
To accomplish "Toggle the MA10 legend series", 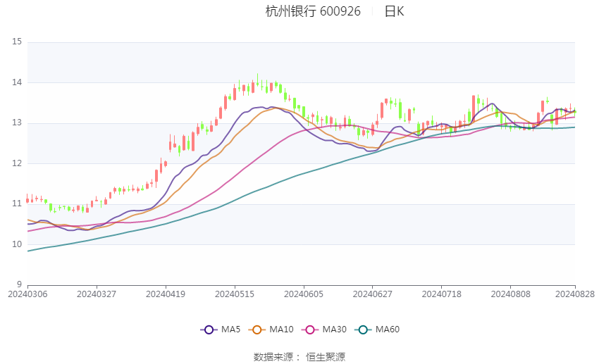I will click(x=271, y=330).
